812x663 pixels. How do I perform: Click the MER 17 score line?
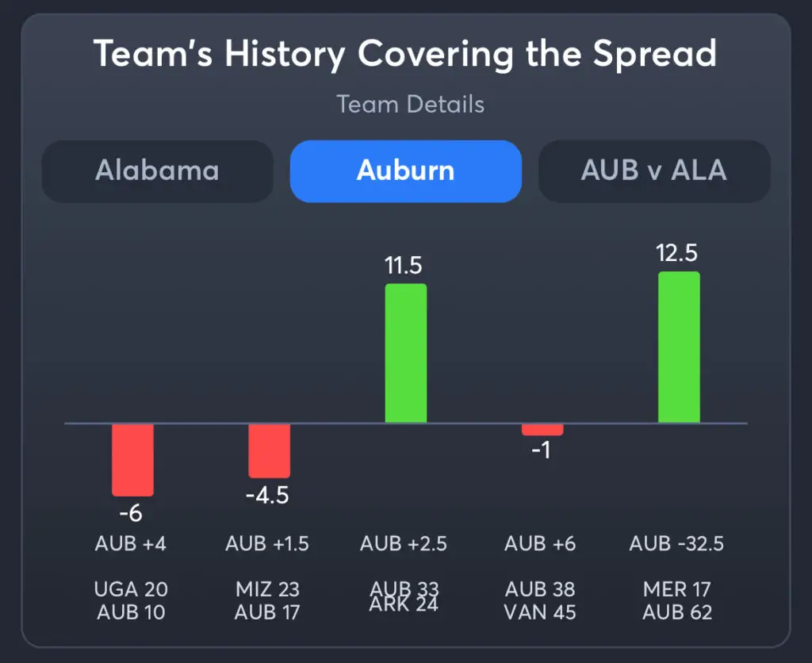click(676, 589)
